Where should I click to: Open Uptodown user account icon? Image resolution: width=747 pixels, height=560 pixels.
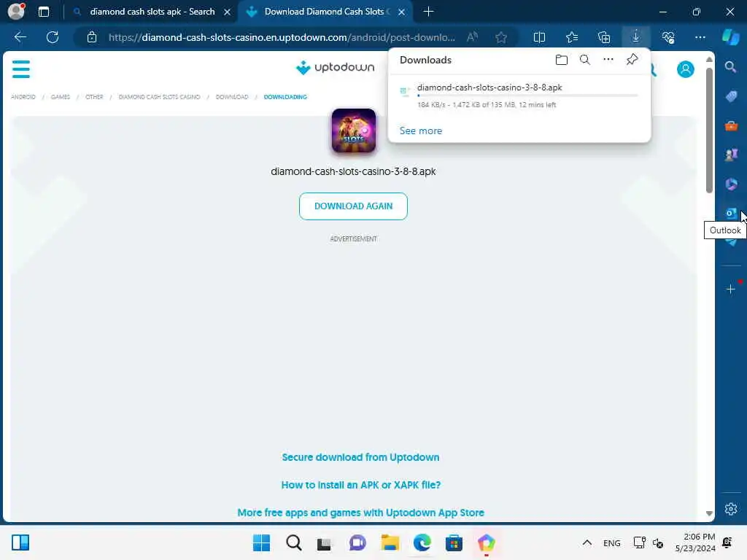pos(685,69)
